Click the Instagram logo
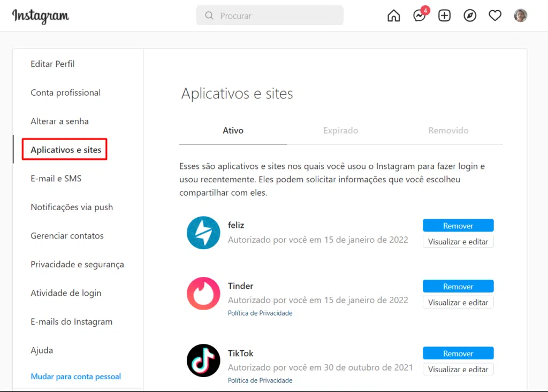The image size is (548, 392). click(x=40, y=16)
